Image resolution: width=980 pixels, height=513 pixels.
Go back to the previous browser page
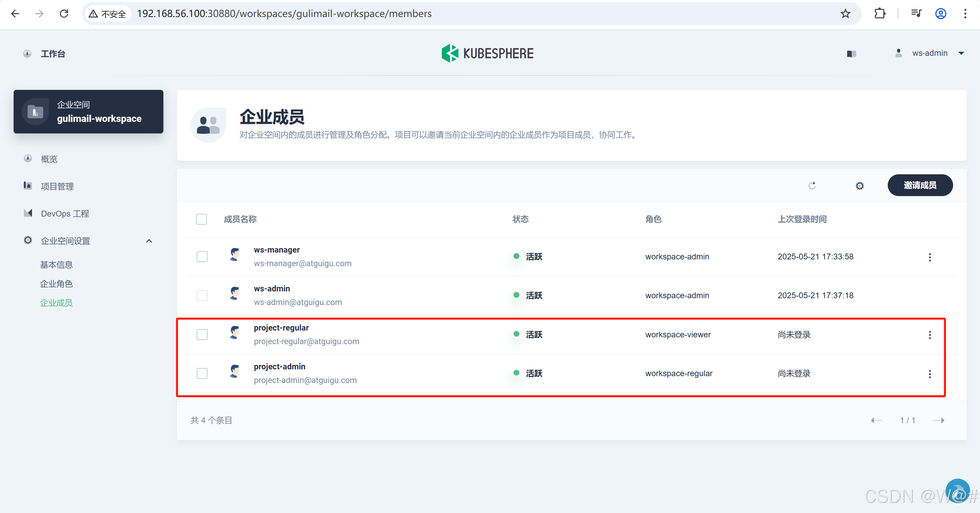click(15, 14)
